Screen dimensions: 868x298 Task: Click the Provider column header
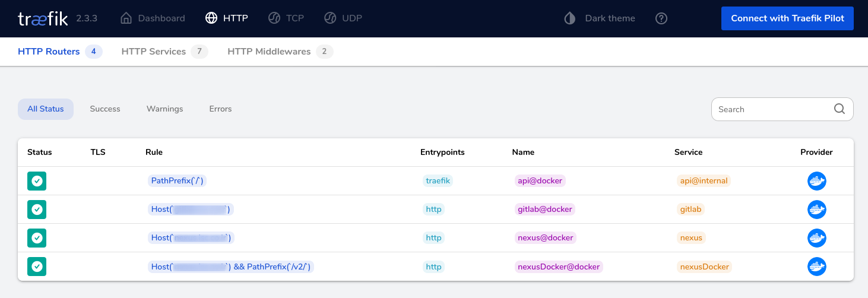coord(816,152)
